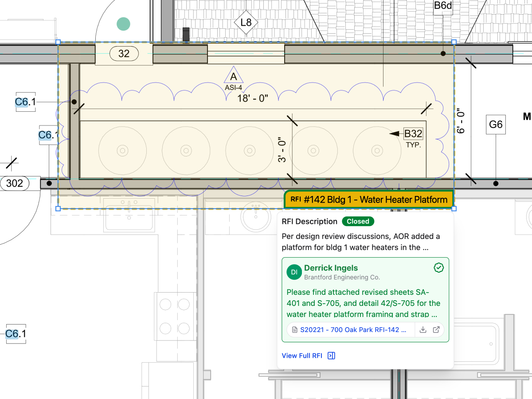Download the S20221 RFI-142 attachment

click(x=423, y=330)
